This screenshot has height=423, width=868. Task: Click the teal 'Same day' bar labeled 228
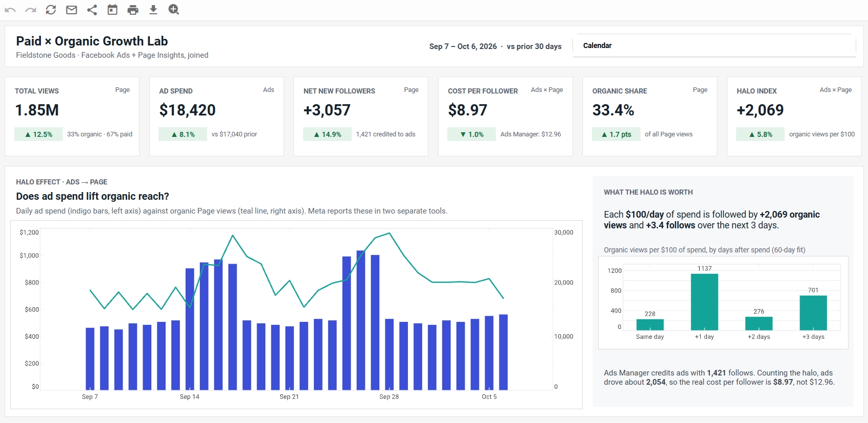(650, 324)
